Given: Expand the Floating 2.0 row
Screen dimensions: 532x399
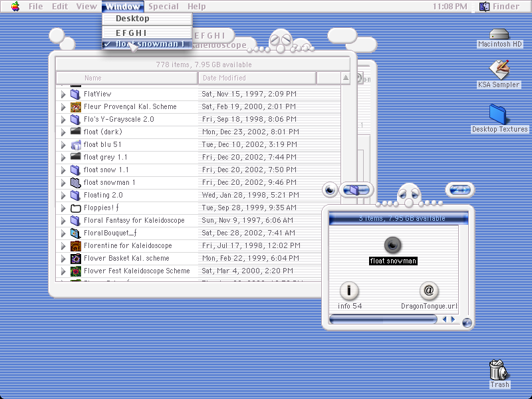Looking at the screenshot, I should tap(63, 196).
